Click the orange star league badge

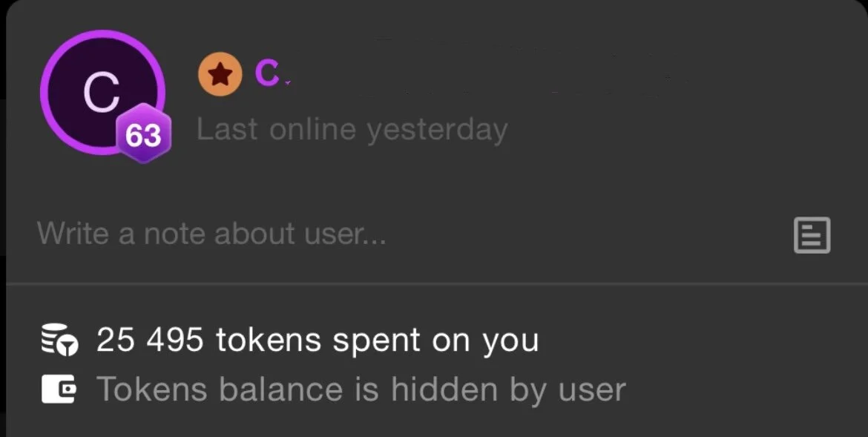click(220, 74)
